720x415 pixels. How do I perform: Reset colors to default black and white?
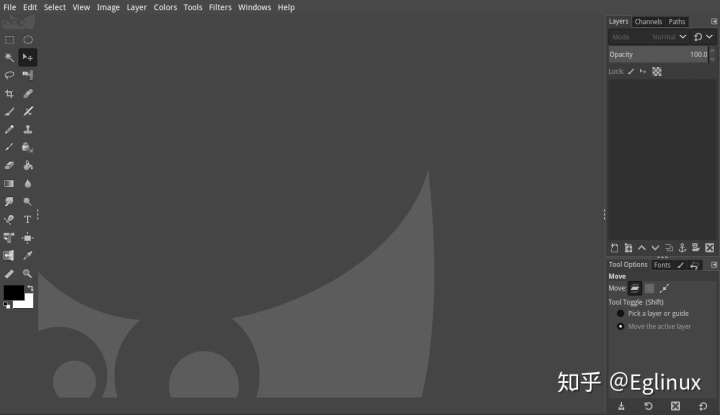click(x=6, y=305)
